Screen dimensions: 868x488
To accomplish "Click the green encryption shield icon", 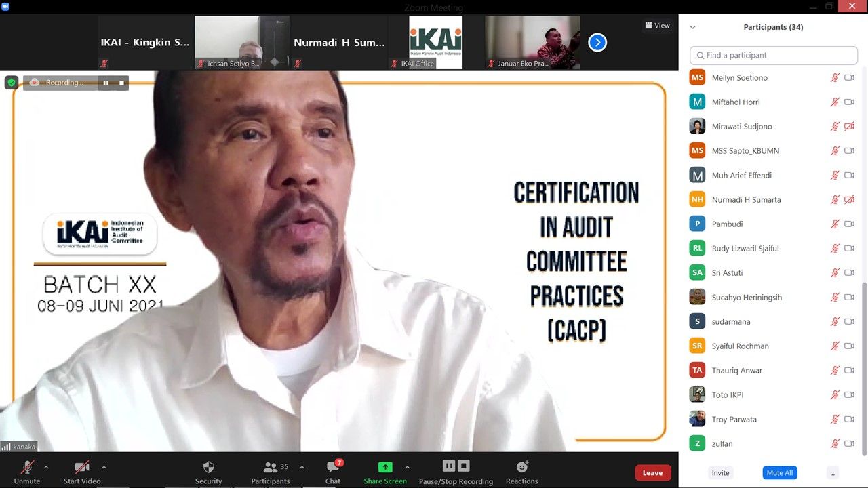I will pyautogui.click(x=12, y=83).
